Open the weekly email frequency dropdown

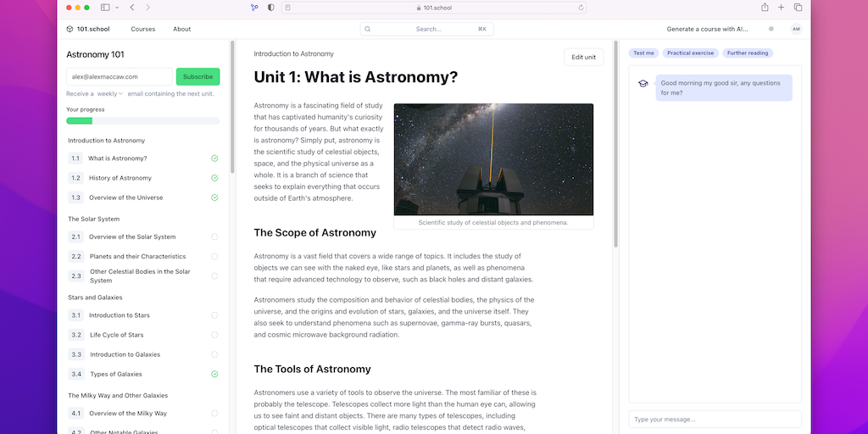coord(110,94)
